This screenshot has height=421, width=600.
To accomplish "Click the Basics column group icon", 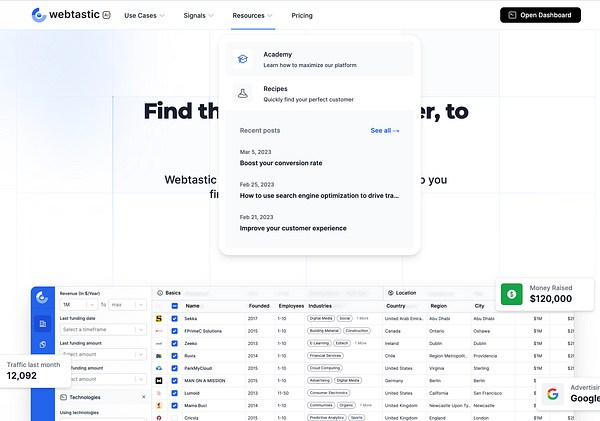I will [x=160, y=293].
